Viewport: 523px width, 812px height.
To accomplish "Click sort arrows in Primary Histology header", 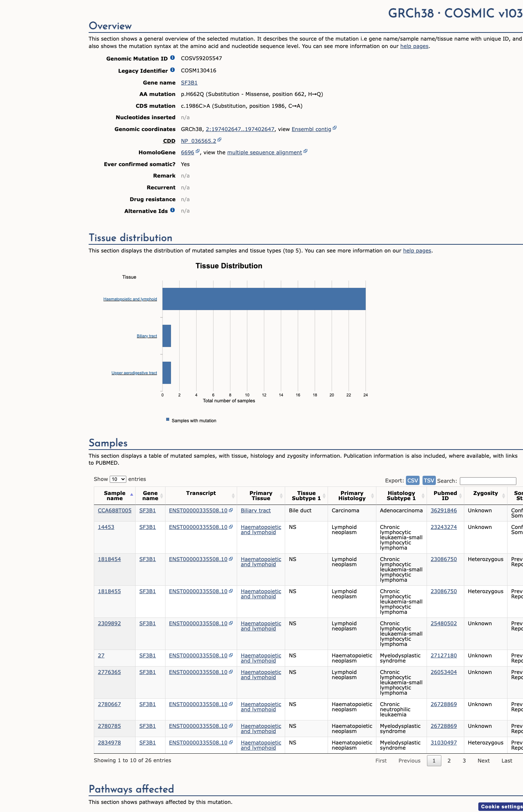I will coord(373,496).
